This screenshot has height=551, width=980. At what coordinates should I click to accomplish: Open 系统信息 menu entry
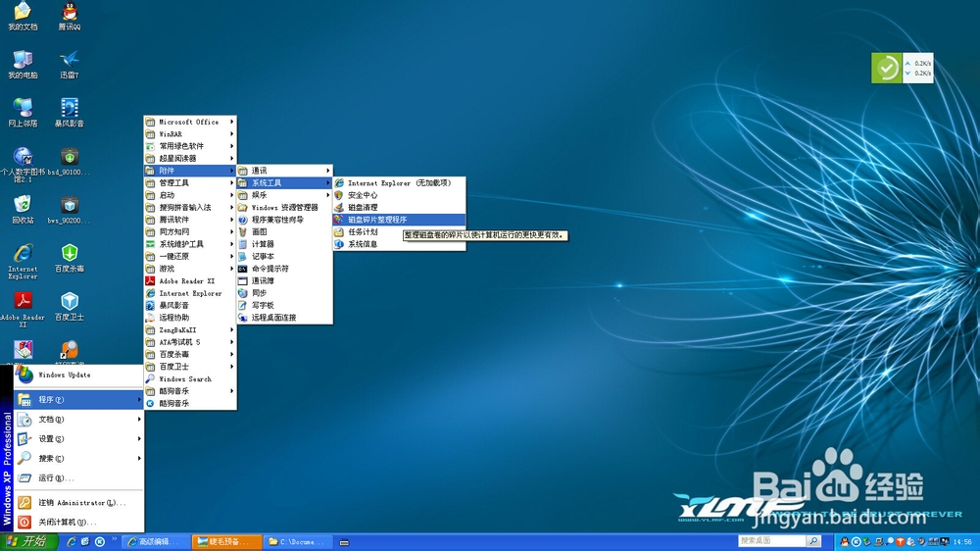[400, 244]
